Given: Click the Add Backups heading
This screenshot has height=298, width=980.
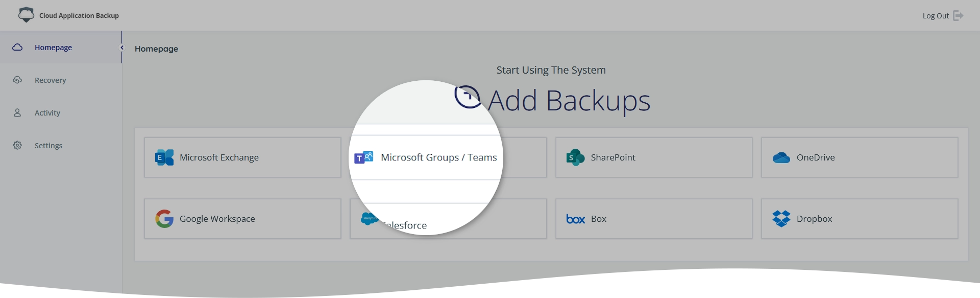Looking at the screenshot, I should [569, 101].
